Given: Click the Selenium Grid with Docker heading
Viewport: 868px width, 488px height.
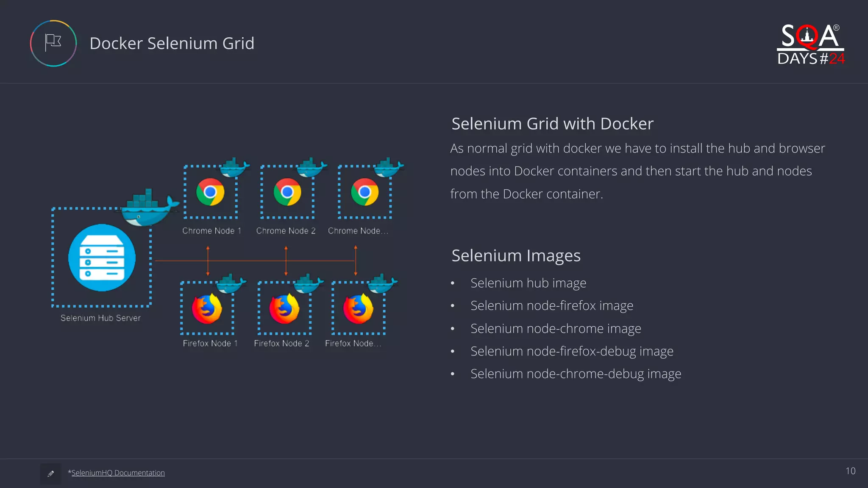Looking at the screenshot, I should pos(552,124).
